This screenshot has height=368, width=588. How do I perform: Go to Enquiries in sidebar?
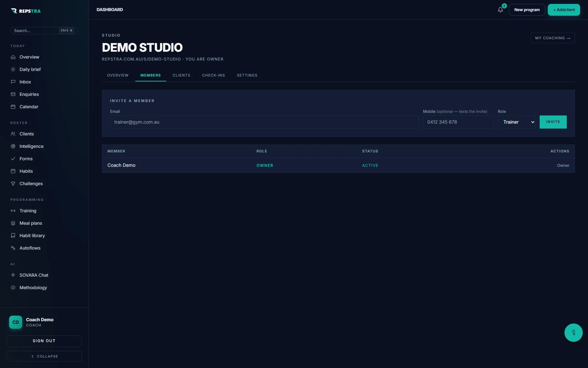click(29, 94)
